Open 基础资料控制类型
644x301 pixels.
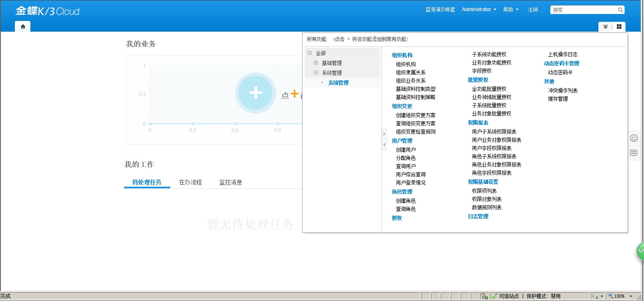[415, 89]
